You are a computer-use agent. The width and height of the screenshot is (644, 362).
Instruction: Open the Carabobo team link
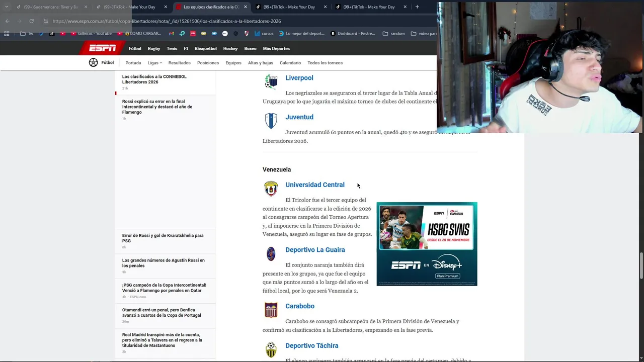pos(300,306)
